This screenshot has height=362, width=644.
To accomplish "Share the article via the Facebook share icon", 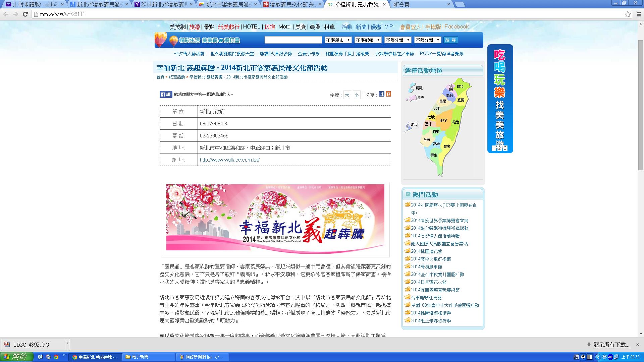I will 382,94.
